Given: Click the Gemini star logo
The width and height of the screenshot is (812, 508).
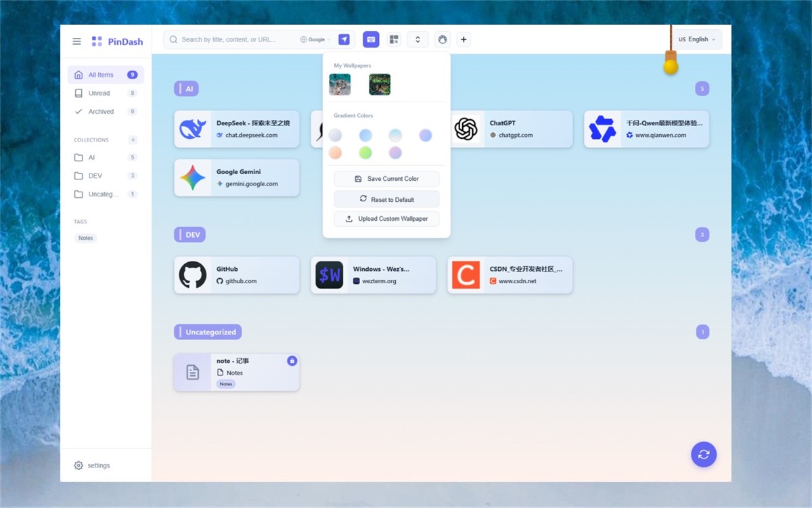Looking at the screenshot, I should pyautogui.click(x=193, y=177).
